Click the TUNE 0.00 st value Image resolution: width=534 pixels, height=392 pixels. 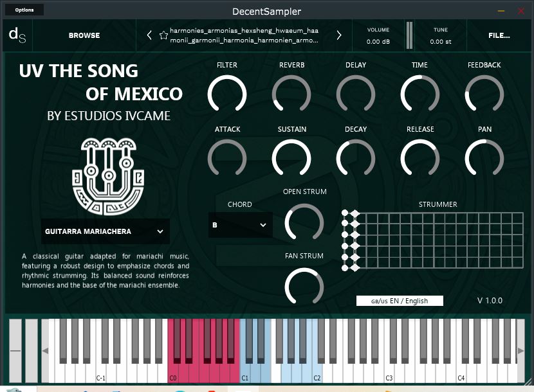pos(440,42)
